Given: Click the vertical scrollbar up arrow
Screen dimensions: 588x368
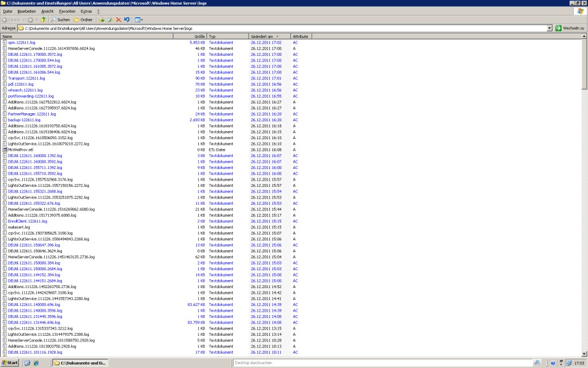Looking at the screenshot, I should click(x=584, y=36).
